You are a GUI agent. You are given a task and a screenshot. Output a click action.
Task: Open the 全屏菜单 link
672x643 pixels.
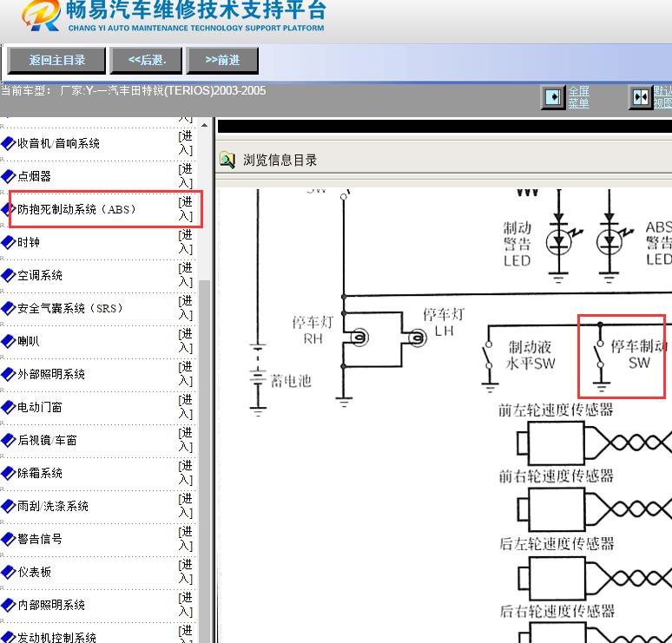(x=578, y=97)
